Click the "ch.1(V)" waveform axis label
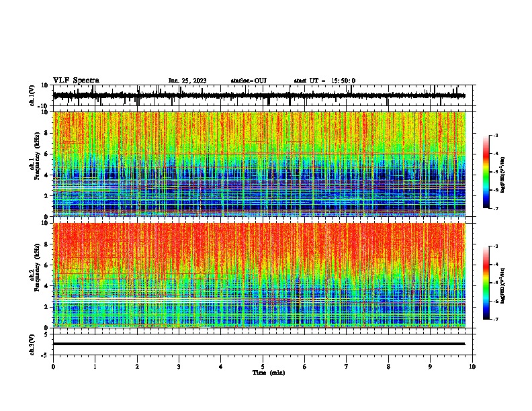The image size is (532, 411). pyautogui.click(x=32, y=95)
